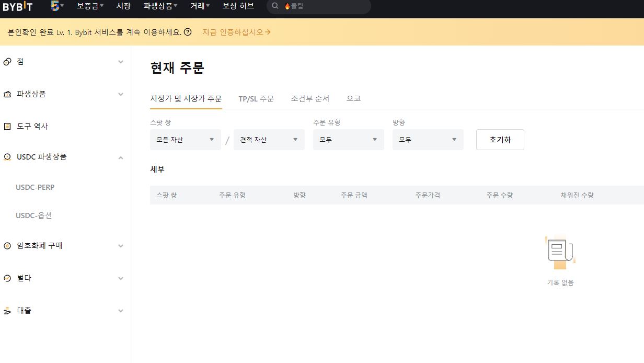Open the 방향 모두 dropdown

click(428, 140)
